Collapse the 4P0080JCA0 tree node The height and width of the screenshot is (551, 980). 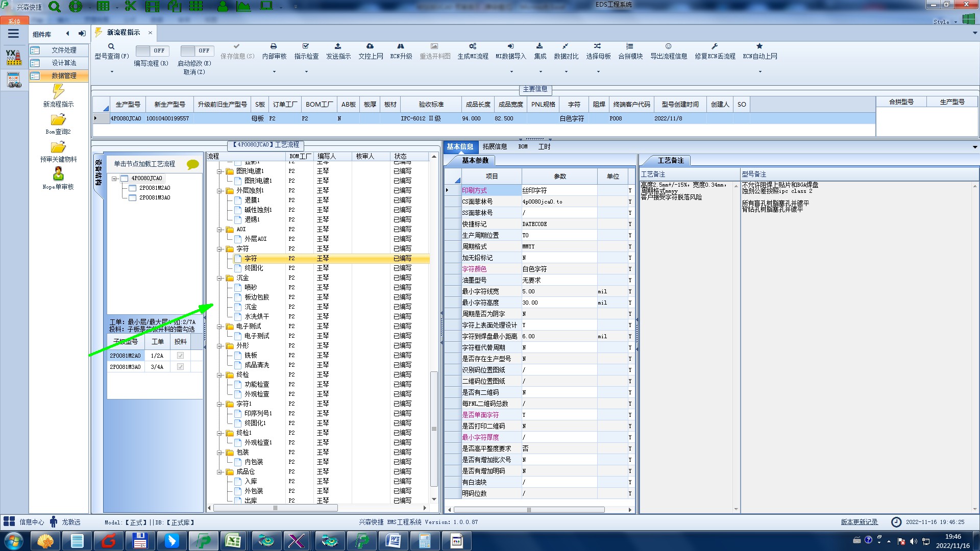tap(115, 179)
